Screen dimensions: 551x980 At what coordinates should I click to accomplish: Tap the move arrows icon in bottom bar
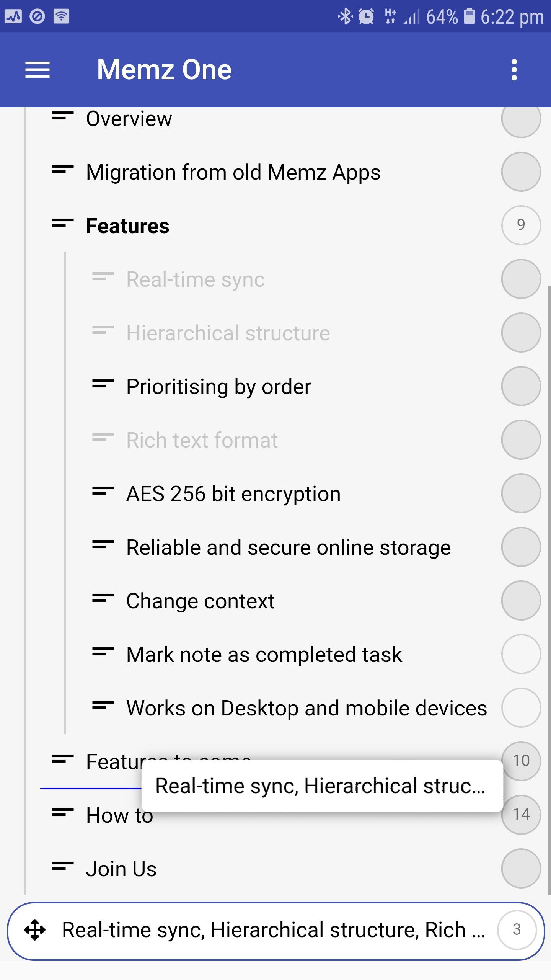pyautogui.click(x=35, y=930)
